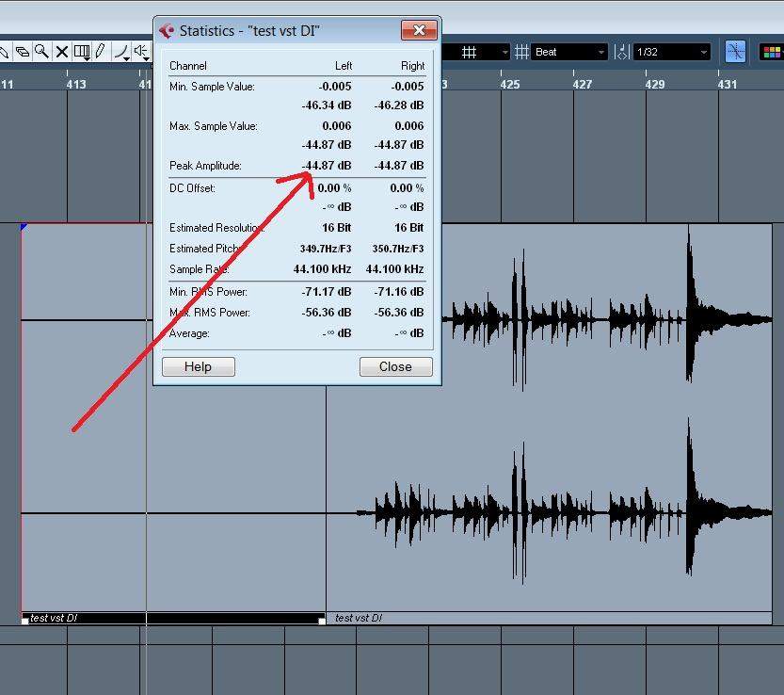Click Help in the Statistics dialog
This screenshot has height=695, width=784.
tap(199, 366)
